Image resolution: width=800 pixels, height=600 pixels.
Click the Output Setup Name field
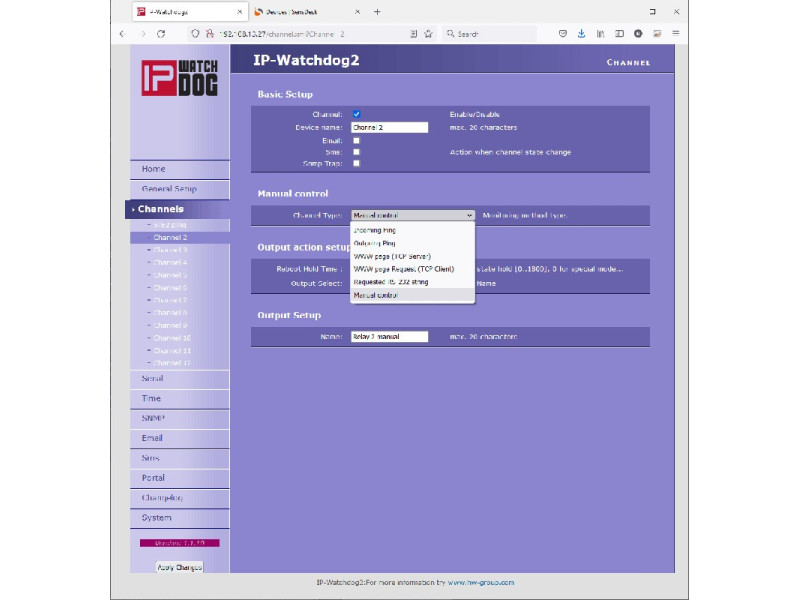390,337
